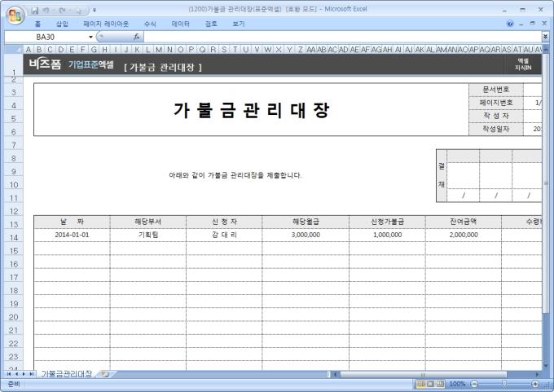Click the 작성자 label cell
This screenshot has width=554, height=392.
coord(496,116)
